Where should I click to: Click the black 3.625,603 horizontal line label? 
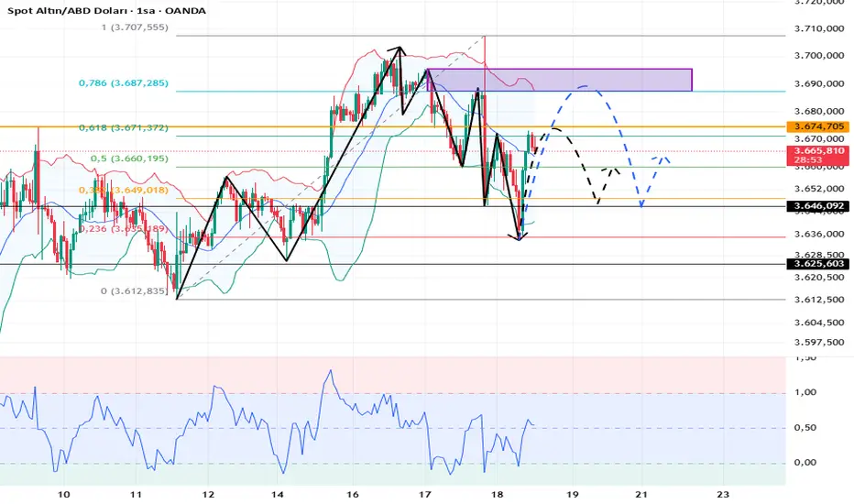click(818, 264)
